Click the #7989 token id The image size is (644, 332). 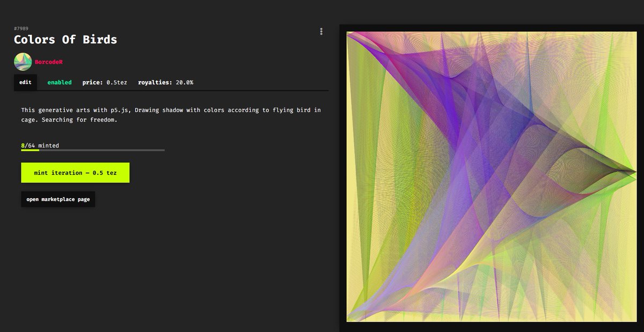point(21,28)
